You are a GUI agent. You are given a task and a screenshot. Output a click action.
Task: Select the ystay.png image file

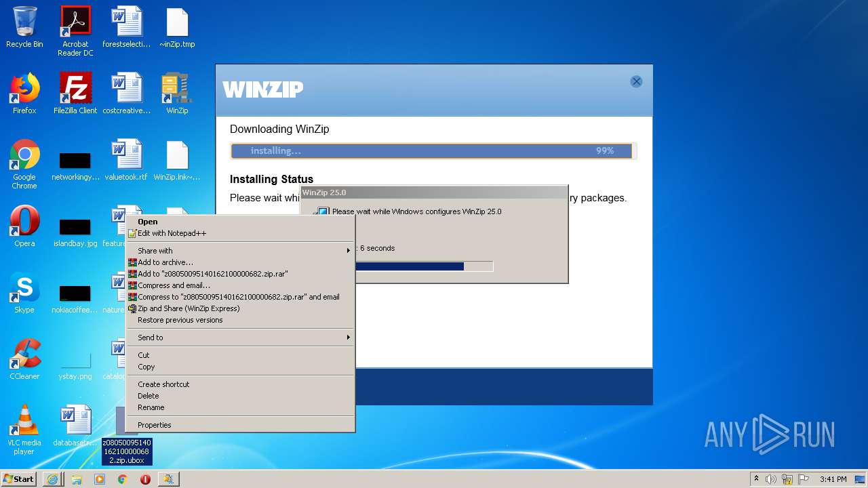point(75,366)
